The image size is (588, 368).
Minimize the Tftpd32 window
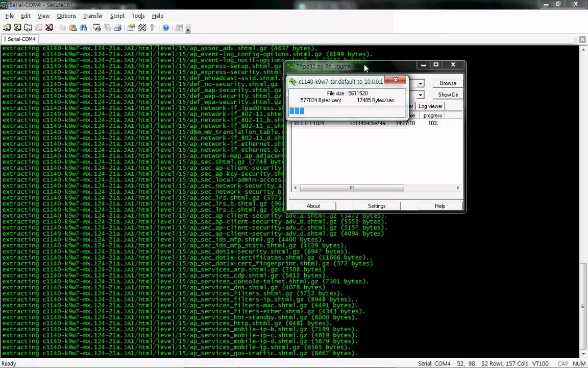click(423, 64)
